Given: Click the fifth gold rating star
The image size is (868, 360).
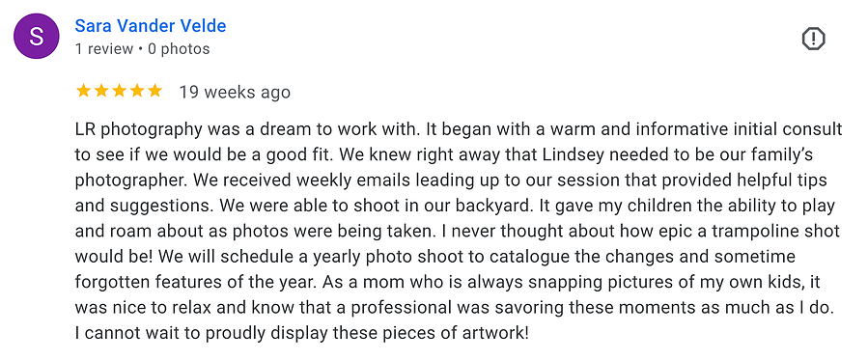Looking at the screenshot, I should pos(155,91).
